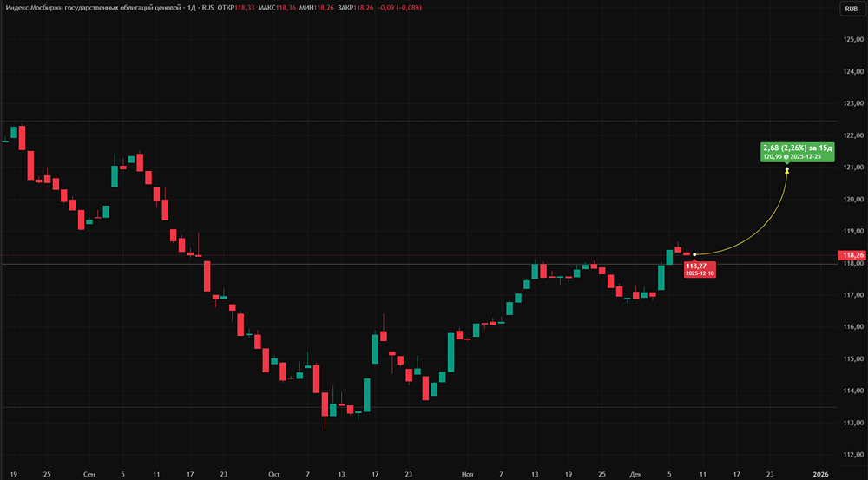Click the 124,00 price scale label
The height and width of the screenshot is (480, 868).
point(853,71)
